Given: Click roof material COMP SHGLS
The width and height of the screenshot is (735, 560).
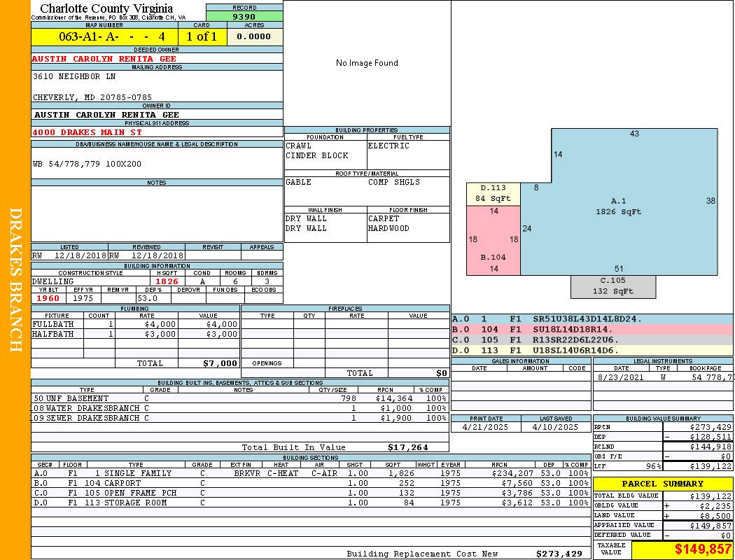Looking at the screenshot, I should pyautogui.click(x=394, y=182).
